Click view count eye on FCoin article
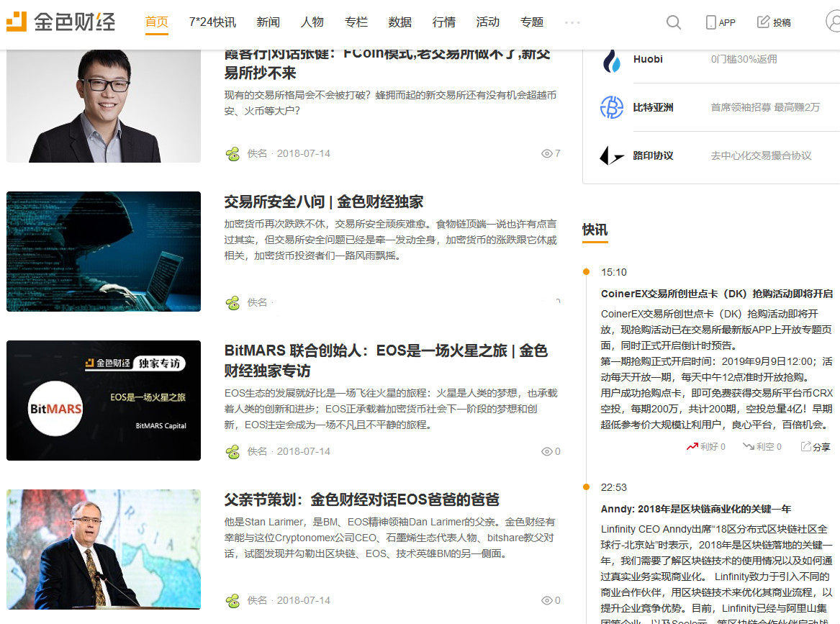This screenshot has width=840, height=624. click(546, 154)
